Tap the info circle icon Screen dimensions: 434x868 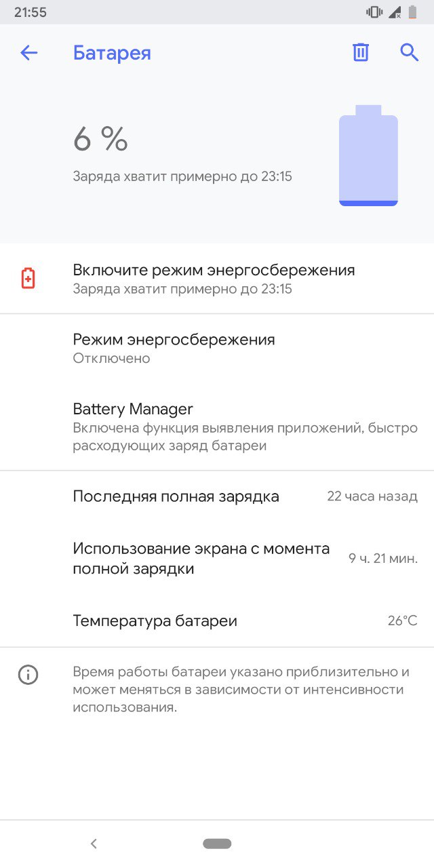click(28, 675)
